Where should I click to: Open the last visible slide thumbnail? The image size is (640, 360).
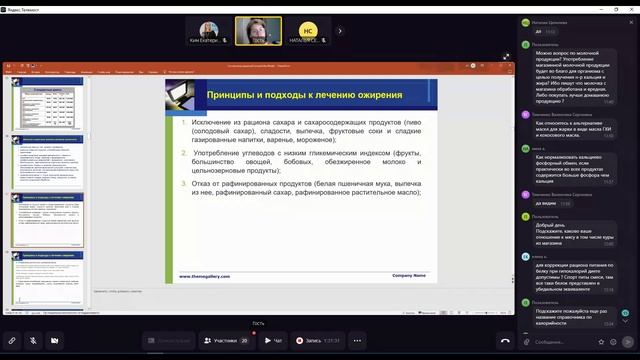pos(47,278)
